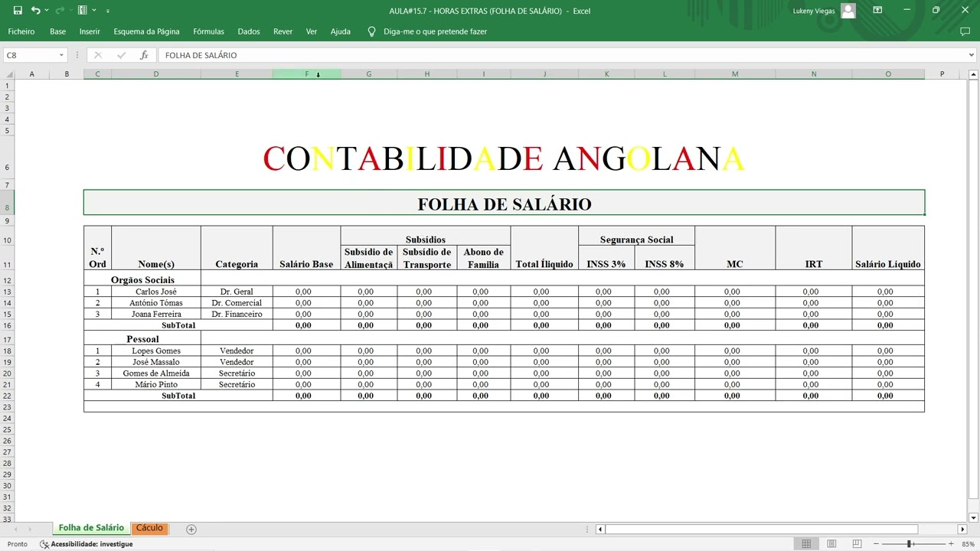The image size is (980, 551).
Task: Click the 85% zoom level
Action: coord(969,544)
